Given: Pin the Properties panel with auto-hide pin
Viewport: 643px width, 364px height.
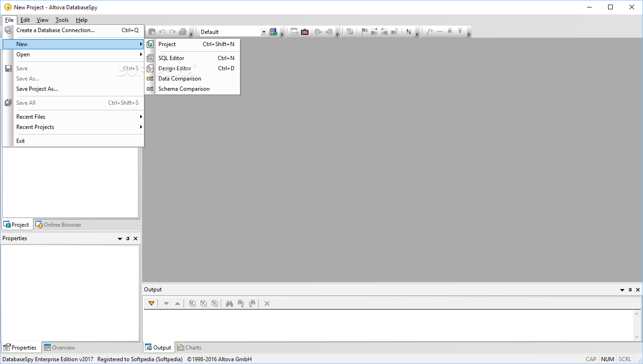Looking at the screenshot, I should pos(128,239).
